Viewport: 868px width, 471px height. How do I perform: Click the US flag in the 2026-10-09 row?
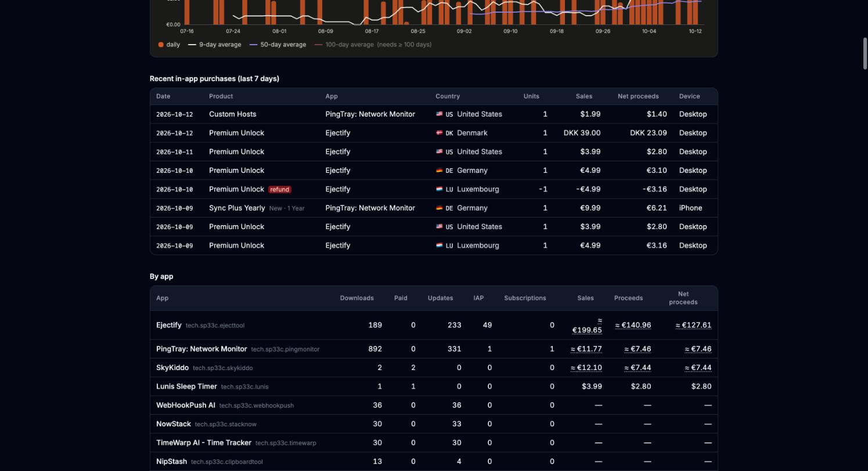coord(439,227)
